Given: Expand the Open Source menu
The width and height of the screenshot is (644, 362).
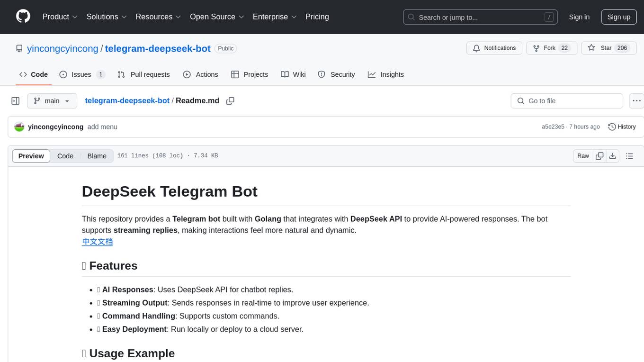Looking at the screenshot, I should pyautogui.click(x=217, y=17).
